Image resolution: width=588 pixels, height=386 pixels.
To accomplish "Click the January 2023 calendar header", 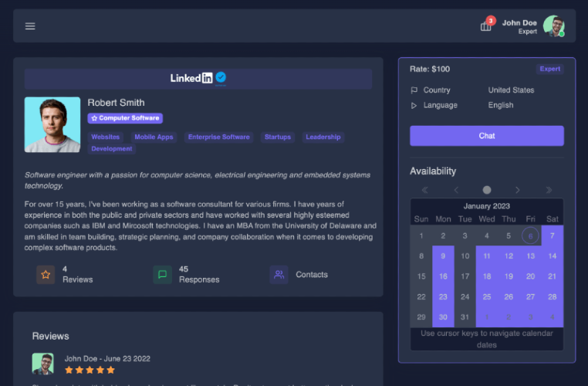I will pyautogui.click(x=487, y=206).
